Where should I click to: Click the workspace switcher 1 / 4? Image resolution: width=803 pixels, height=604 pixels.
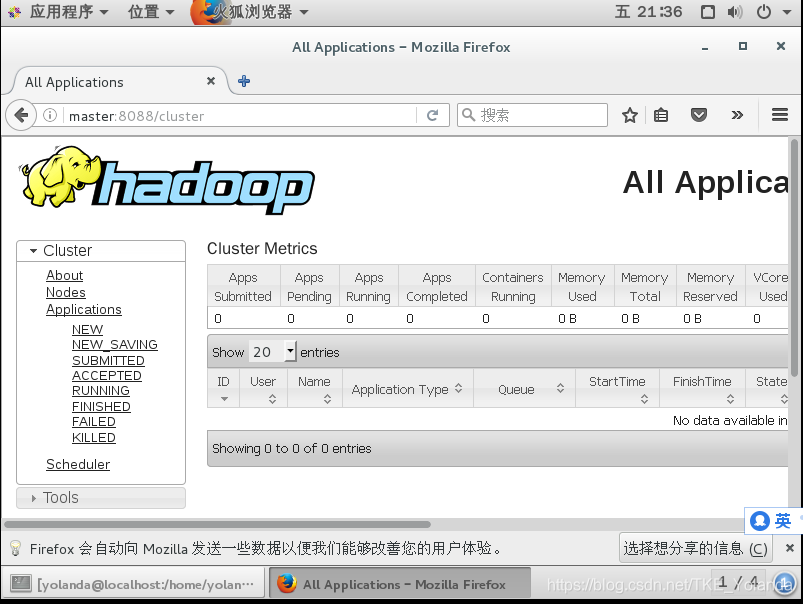737,582
